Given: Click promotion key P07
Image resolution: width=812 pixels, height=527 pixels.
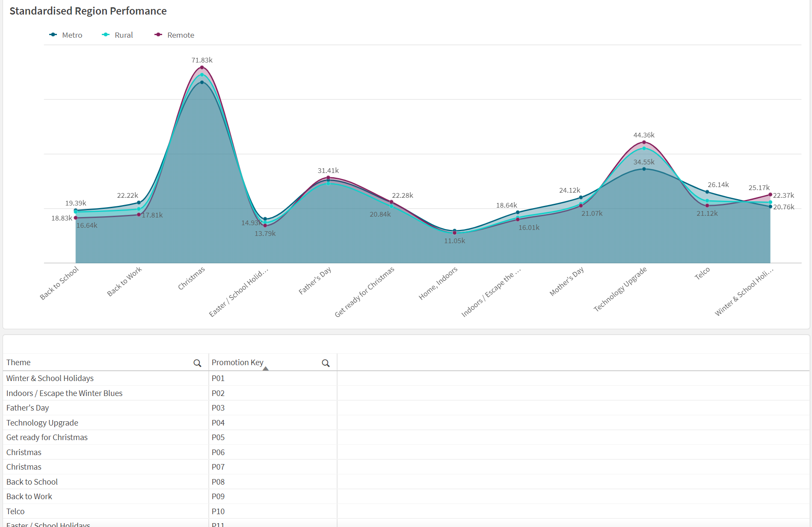Looking at the screenshot, I should [x=218, y=467].
